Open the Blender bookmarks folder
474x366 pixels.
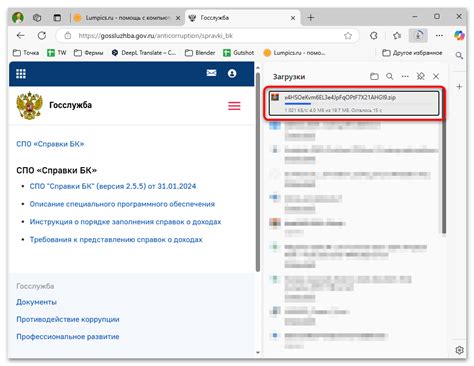coord(200,53)
